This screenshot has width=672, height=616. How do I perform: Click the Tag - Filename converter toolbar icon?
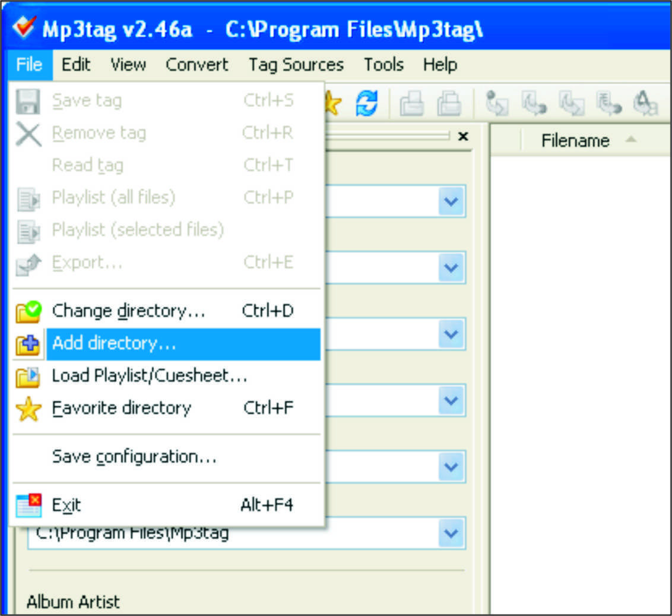tap(497, 103)
